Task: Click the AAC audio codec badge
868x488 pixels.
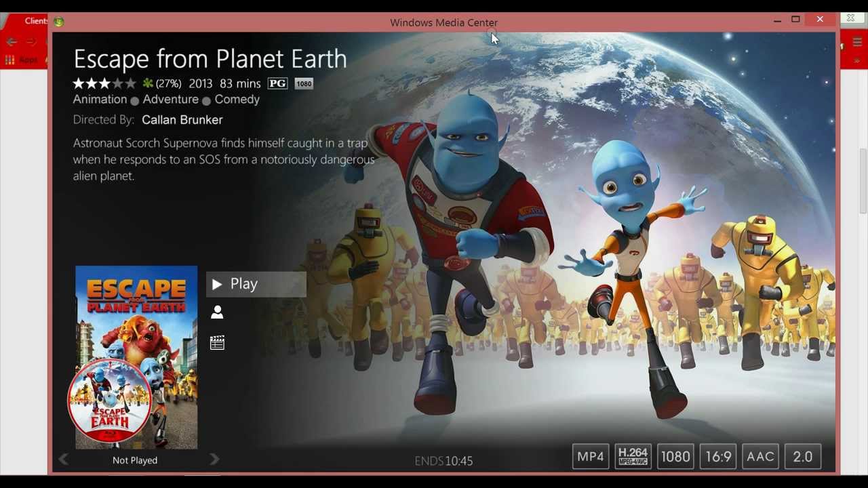Action: coord(760,457)
